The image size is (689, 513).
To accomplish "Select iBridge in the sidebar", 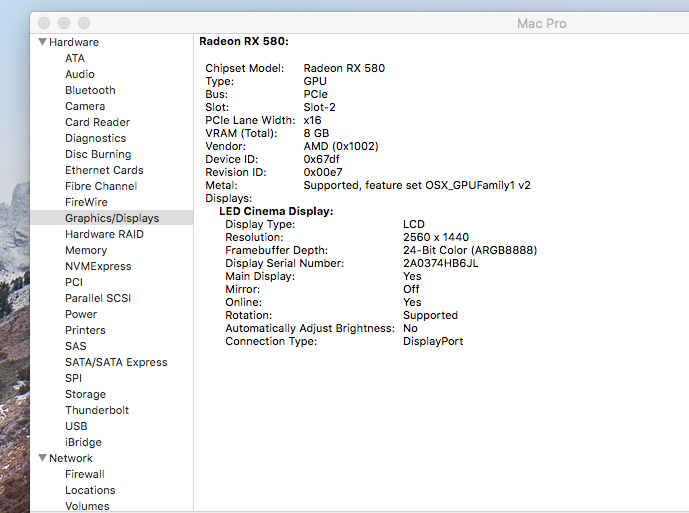I will (83, 442).
